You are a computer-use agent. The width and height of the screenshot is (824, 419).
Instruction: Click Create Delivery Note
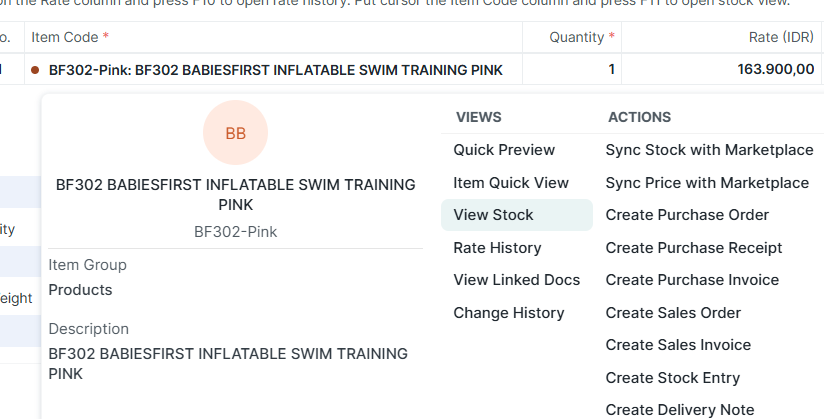tap(680, 410)
